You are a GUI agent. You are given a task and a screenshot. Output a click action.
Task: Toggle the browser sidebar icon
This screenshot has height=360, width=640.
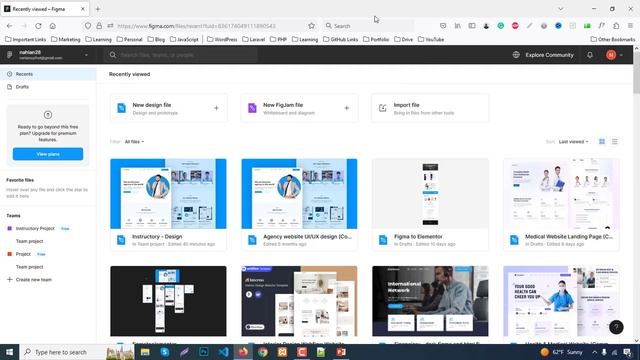click(x=472, y=26)
